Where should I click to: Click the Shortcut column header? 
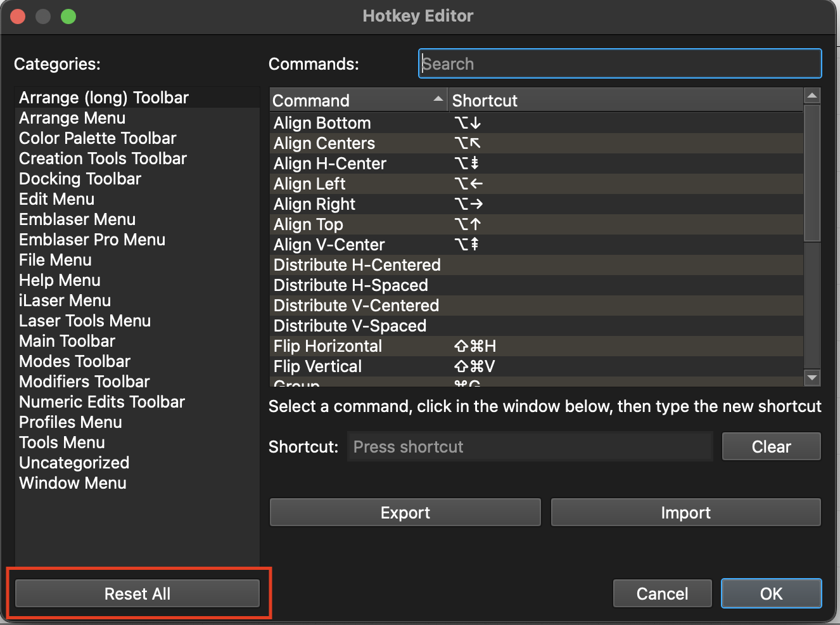pos(624,101)
